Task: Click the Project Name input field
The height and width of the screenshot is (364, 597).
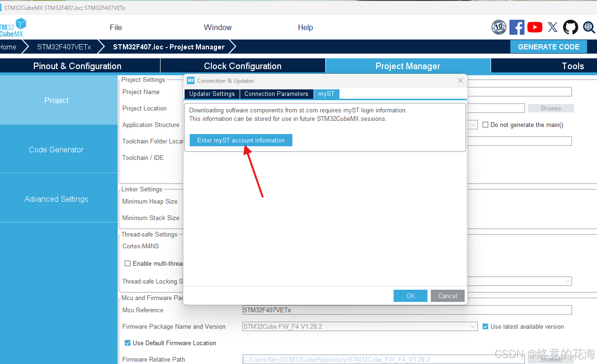Action: tap(520, 92)
